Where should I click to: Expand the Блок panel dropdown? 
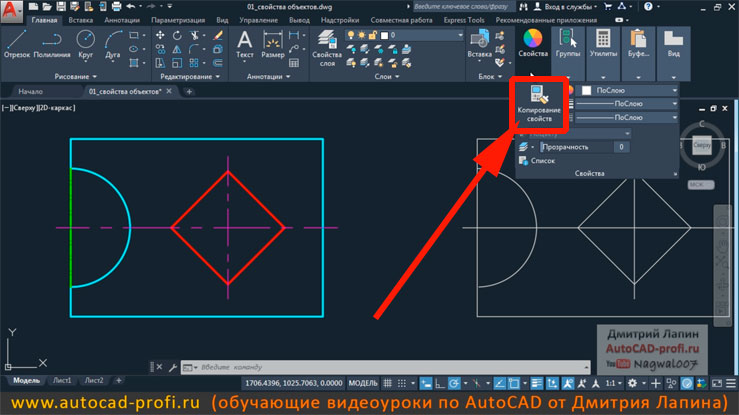[490, 76]
